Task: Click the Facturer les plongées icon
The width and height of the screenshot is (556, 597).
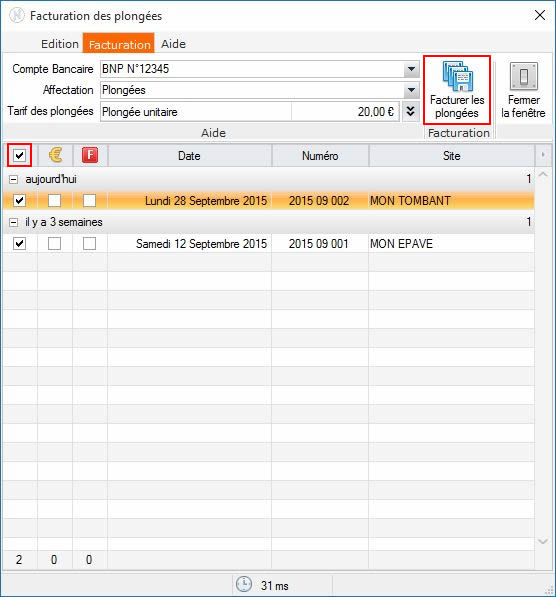Action: pyautogui.click(x=457, y=76)
